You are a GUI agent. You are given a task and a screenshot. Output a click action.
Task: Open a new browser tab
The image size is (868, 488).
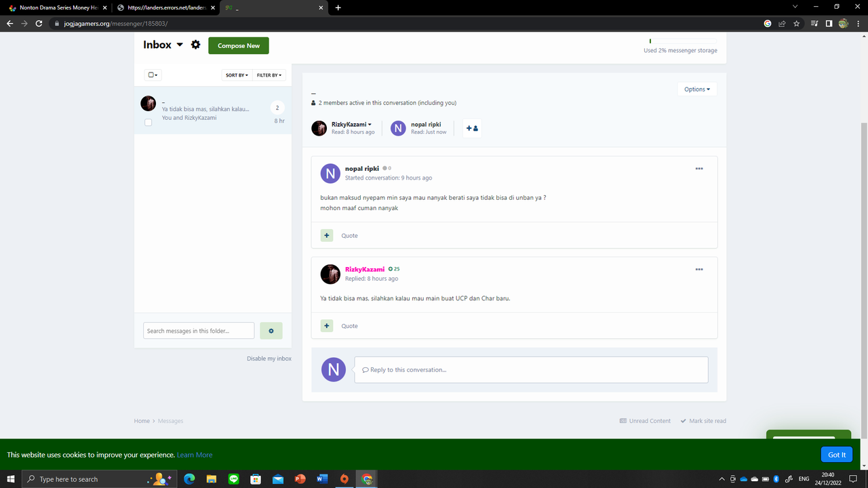point(338,7)
